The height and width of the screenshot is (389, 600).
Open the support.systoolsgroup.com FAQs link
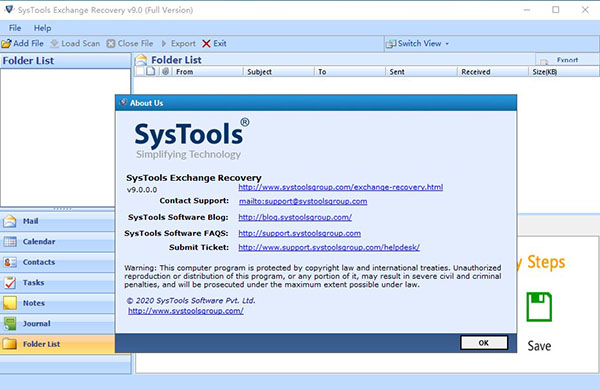[300, 233]
